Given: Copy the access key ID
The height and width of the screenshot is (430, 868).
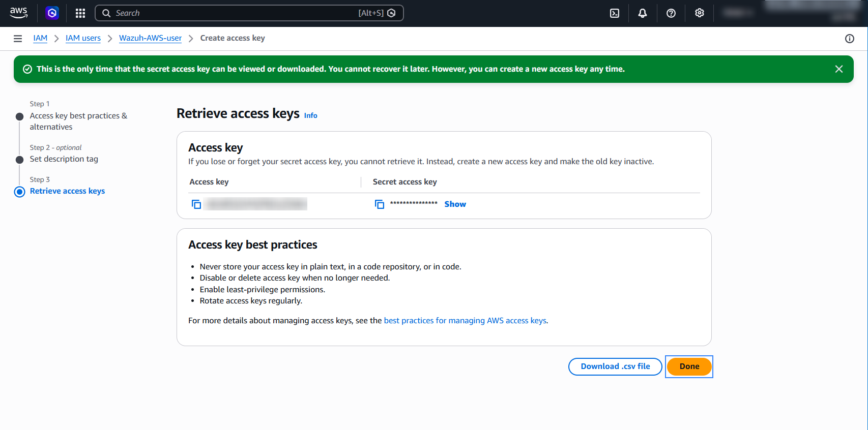Looking at the screenshot, I should (196, 204).
